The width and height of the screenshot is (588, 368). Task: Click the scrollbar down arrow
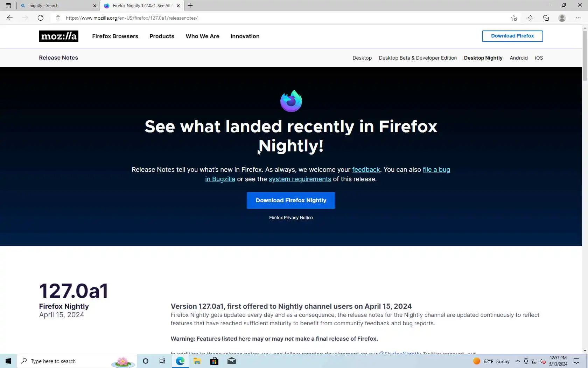[x=585, y=351]
